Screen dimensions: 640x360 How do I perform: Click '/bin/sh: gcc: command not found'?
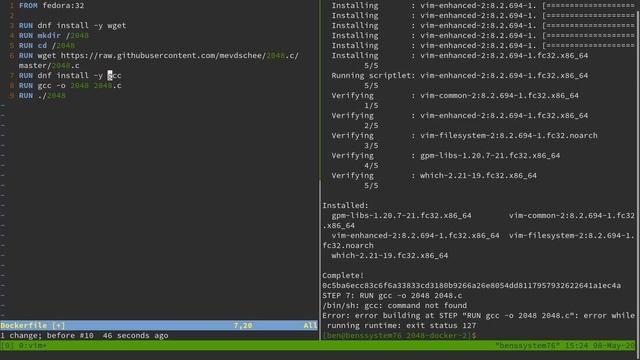point(394,306)
